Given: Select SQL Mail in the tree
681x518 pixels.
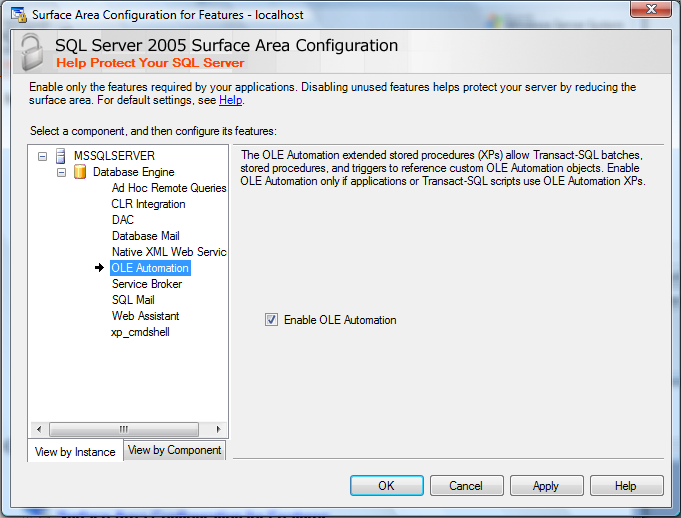Looking at the screenshot, I should 133,300.
